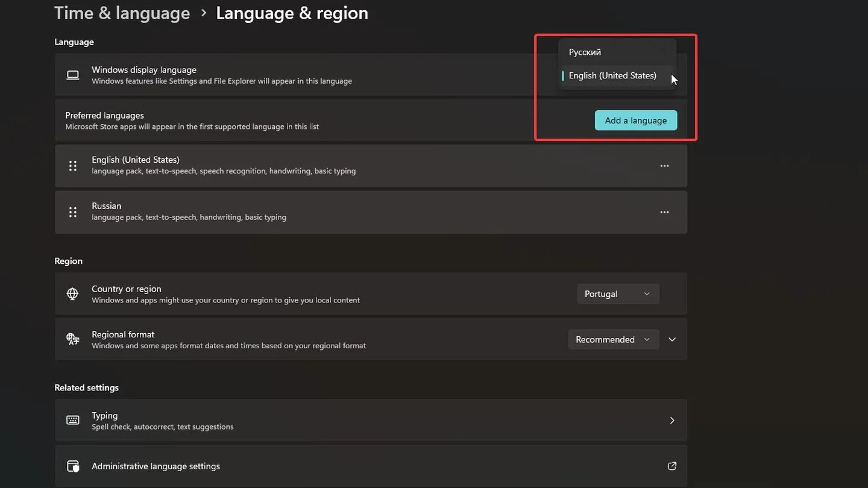Click the Windows display language label
Image resolution: width=868 pixels, height=488 pixels.
point(144,70)
